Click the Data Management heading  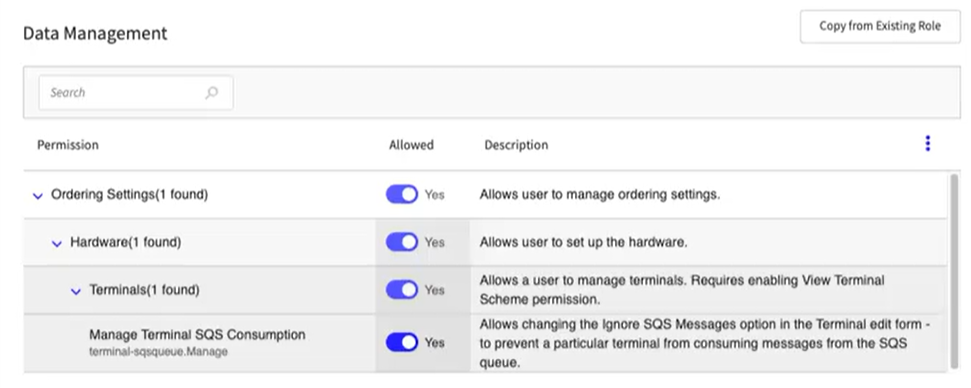(95, 33)
